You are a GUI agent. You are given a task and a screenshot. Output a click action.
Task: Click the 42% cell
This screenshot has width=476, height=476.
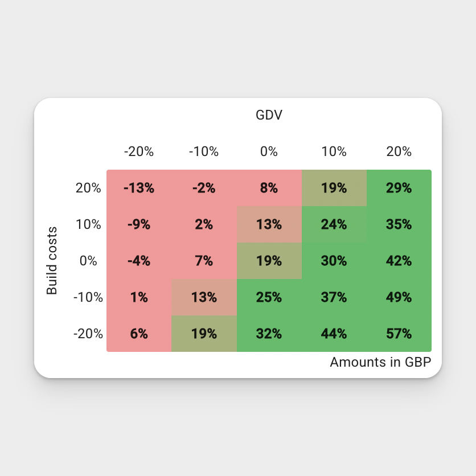click(399, 261)
